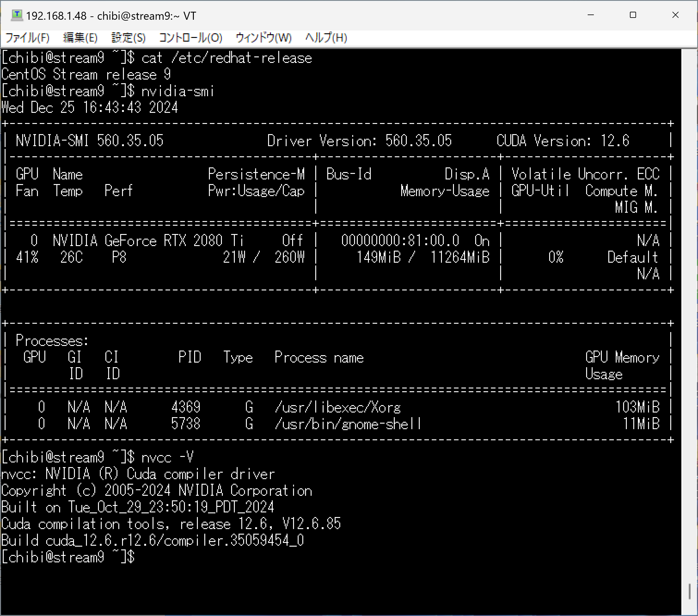Open the コントロール(O) menu
This screenshot has height=616, width=698.
190,38
